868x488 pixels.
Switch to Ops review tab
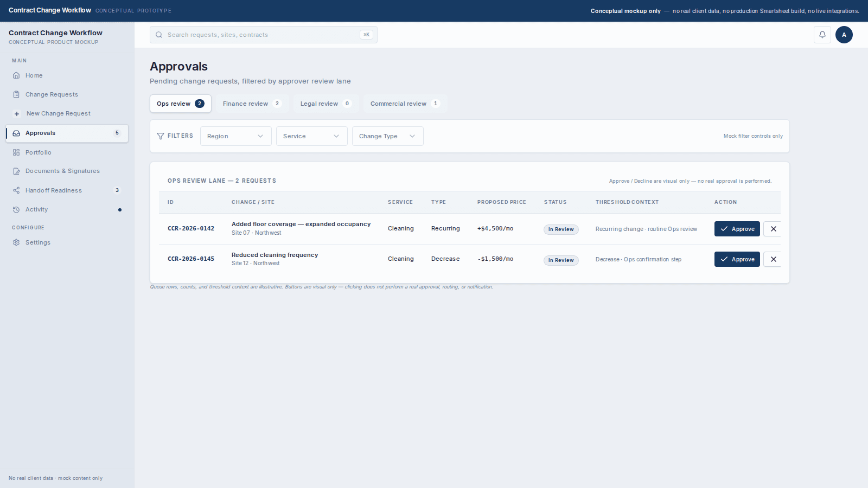181,104
